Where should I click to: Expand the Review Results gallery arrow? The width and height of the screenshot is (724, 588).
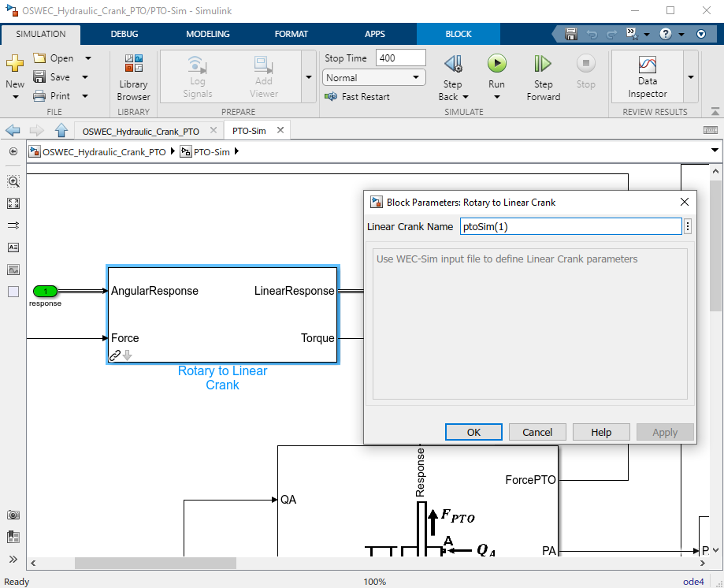(x=691, y=76)
